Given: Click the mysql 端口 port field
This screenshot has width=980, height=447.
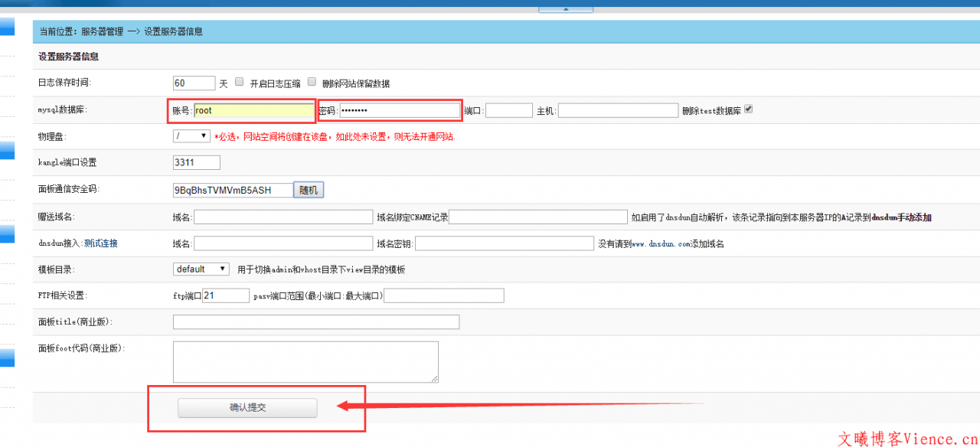Looking at the screenshot, I should [509, 110].
